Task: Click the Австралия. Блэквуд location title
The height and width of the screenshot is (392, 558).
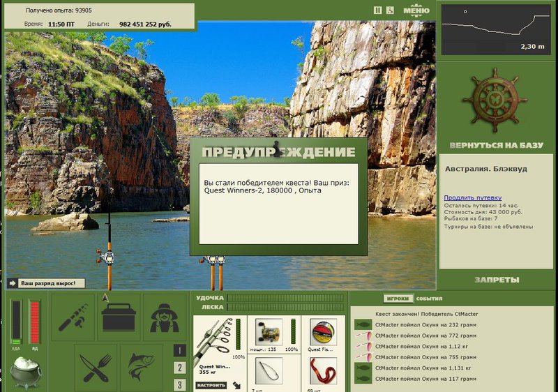Action: pos(485,169)
